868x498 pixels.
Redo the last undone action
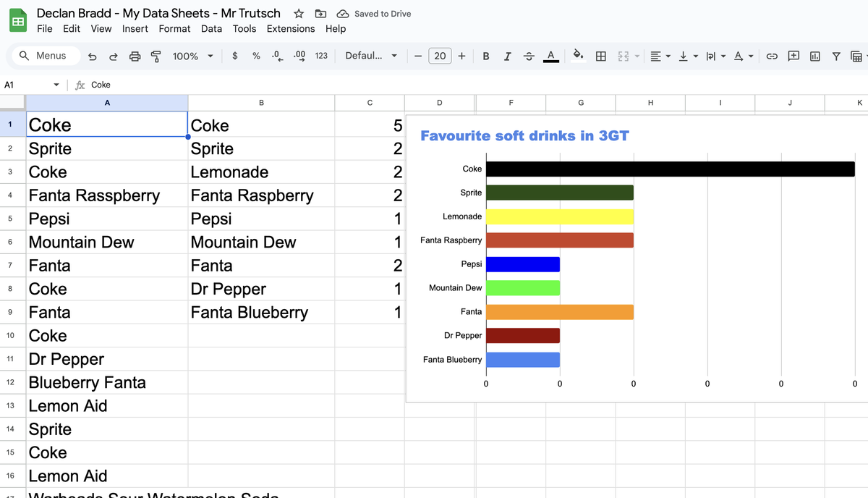[113, 56]
